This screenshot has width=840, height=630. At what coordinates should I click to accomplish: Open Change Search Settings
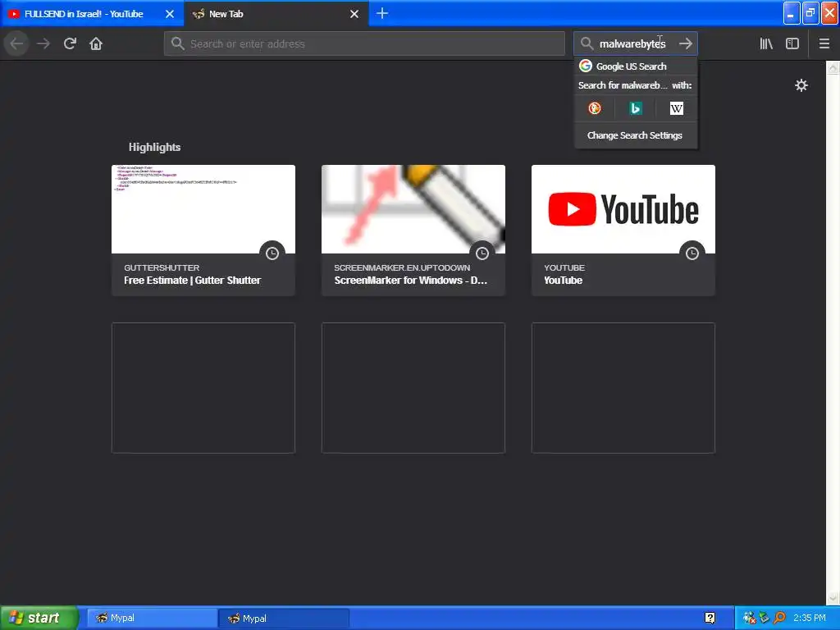(x=636, y=135)
